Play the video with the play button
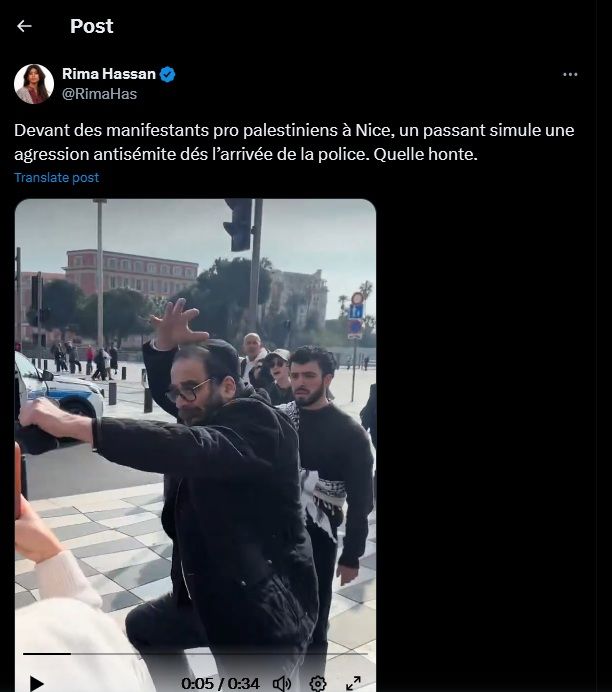 (37, 683)
